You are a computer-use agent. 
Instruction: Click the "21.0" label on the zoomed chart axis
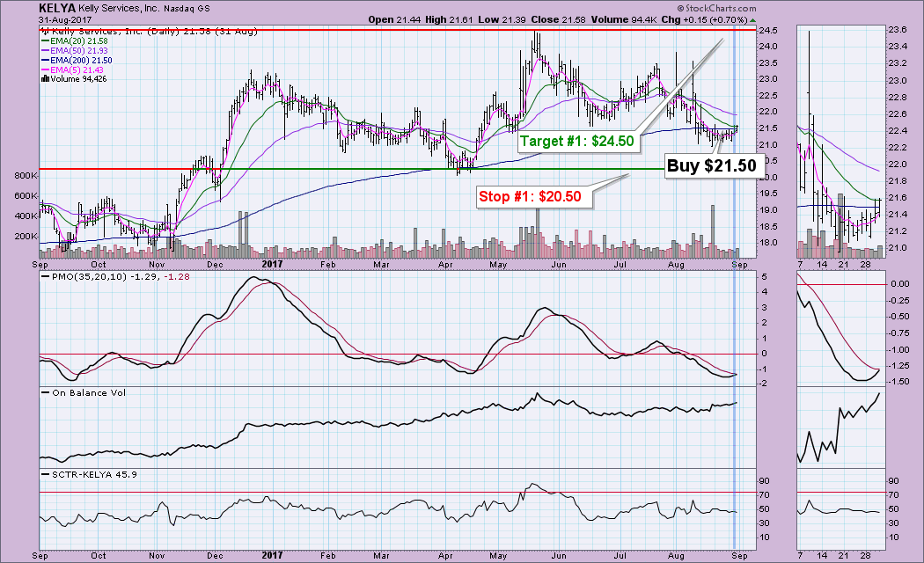click(898, 248)
